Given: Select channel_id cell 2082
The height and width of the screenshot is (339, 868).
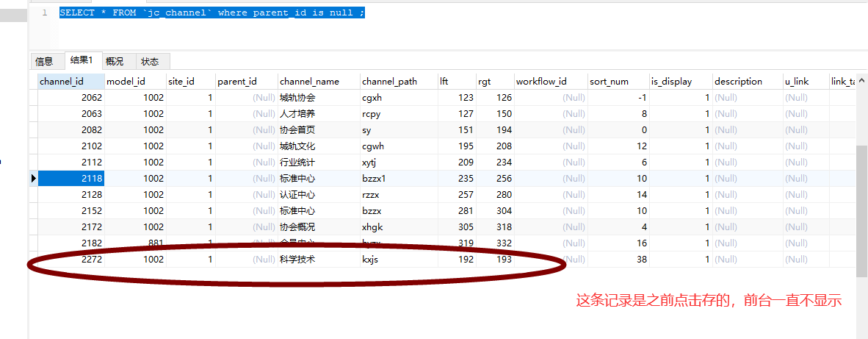Looking at the screenshot, I should (70, 130).
